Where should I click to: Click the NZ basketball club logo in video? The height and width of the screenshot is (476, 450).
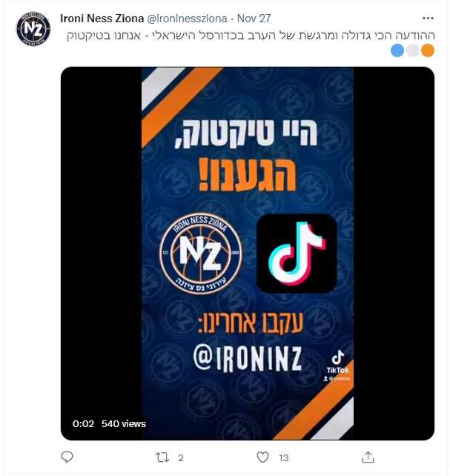pyautogui.click(x=201, y=254)
